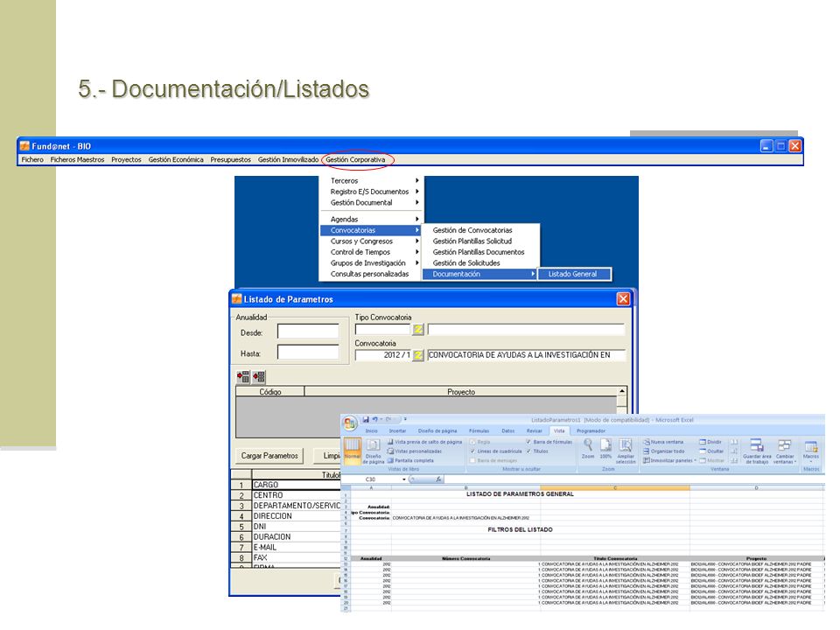Click Ocultar in the Ventana group
The width and height of the screenshot is (840, 630).
(711, 451)
